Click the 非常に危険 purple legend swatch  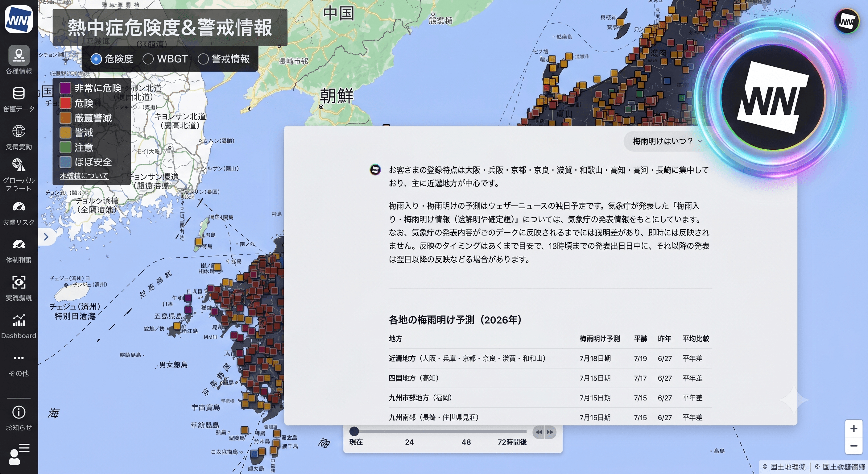click(65, 88)
